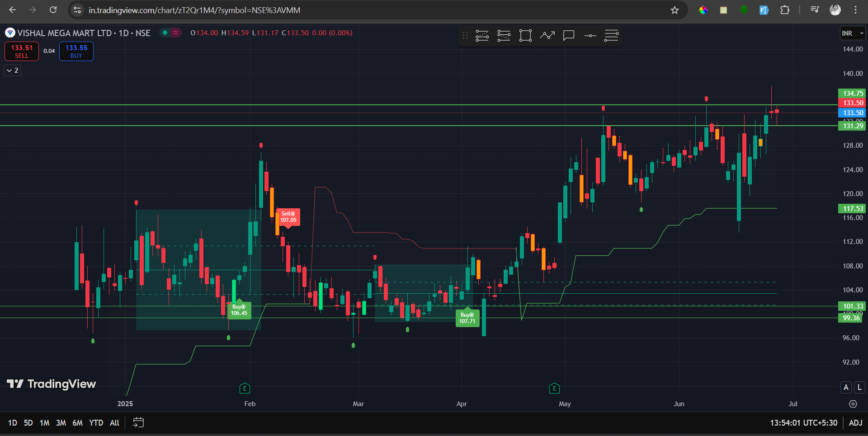
Task: Open the blue FI text extension
Action: 764,10
